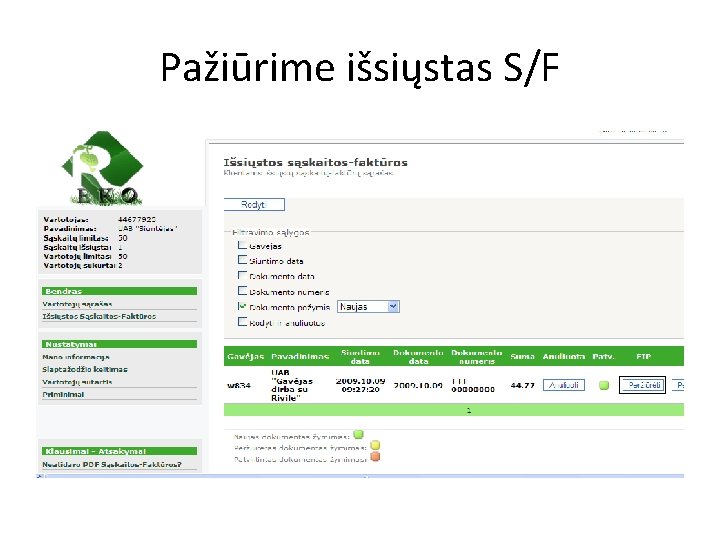Click the Nustatymai section header
The width and height of the screenshot is (720, 540).
pos(119,344)
